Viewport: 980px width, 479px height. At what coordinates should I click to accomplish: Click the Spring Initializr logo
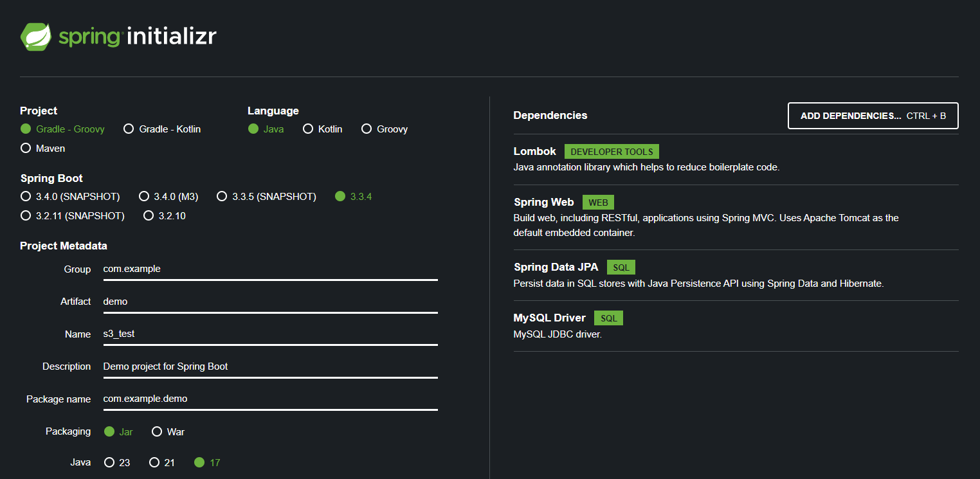(118, 37)
